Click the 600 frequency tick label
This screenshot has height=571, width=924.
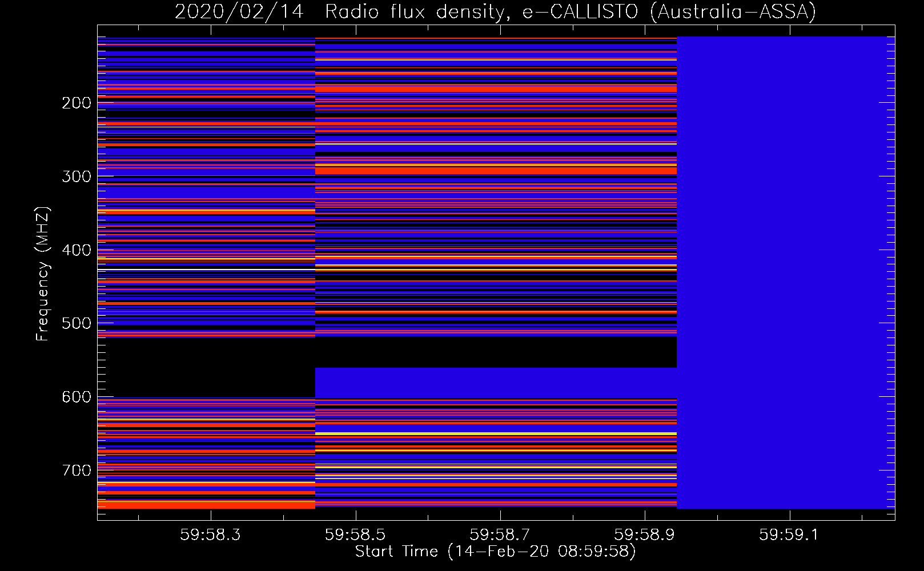77,397
